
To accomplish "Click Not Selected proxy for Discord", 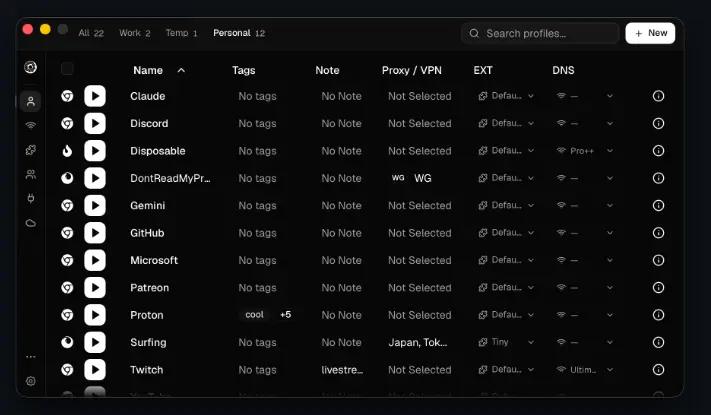I will click(419, 123).
